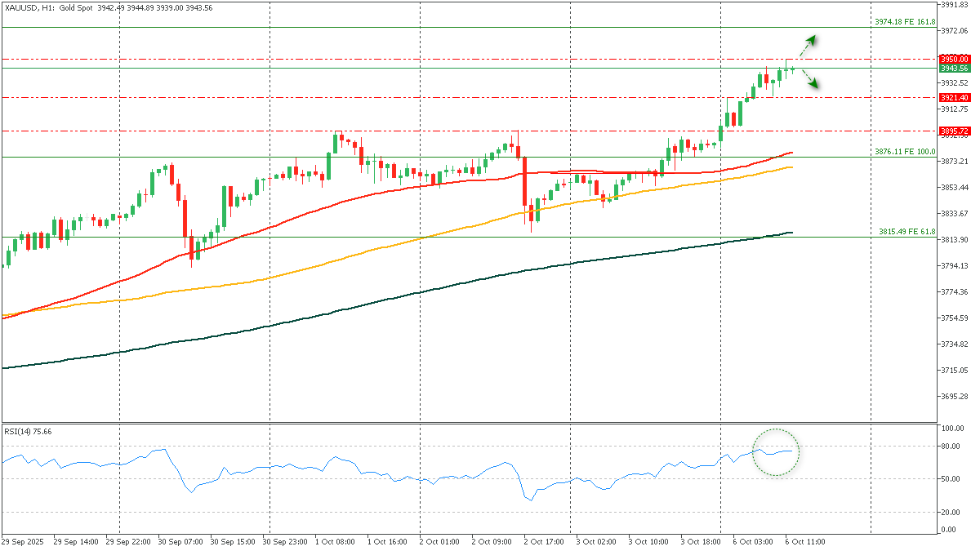The height and width of the screenshot is (551, 980).
Task: Select the '3974.18 FE 161.8' Fibonacci label
Action: [905, 22]
